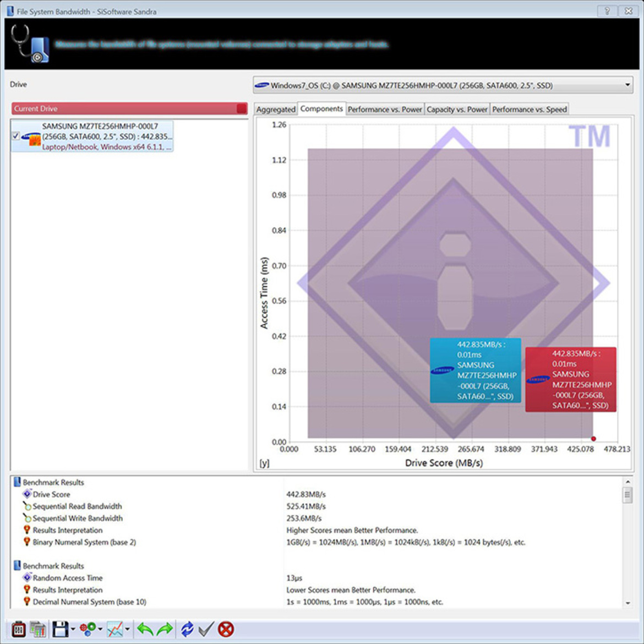Click the Sequential Read Bandwidth icon
The height and width of the screenshot is (644, 644).
(x=27, y=506)
